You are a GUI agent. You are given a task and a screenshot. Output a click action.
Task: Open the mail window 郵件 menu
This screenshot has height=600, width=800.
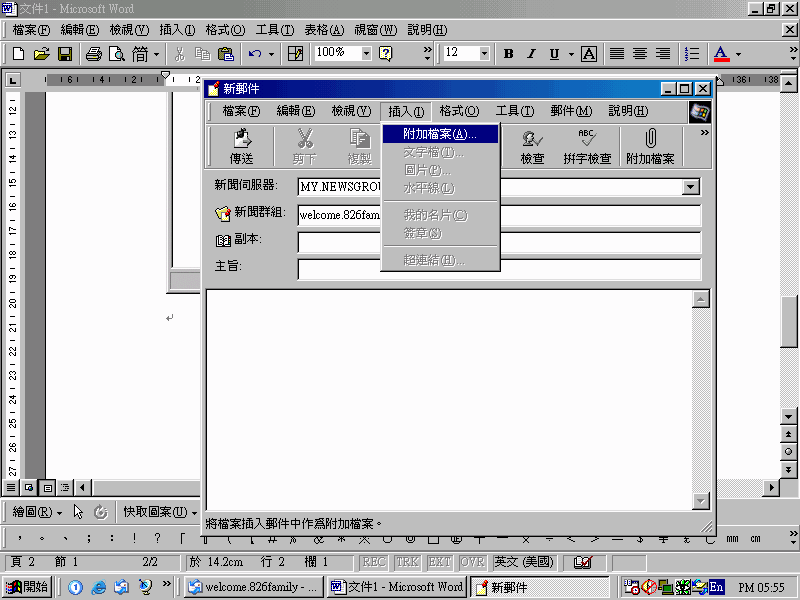pyautogui.click(x=571, y=111)
